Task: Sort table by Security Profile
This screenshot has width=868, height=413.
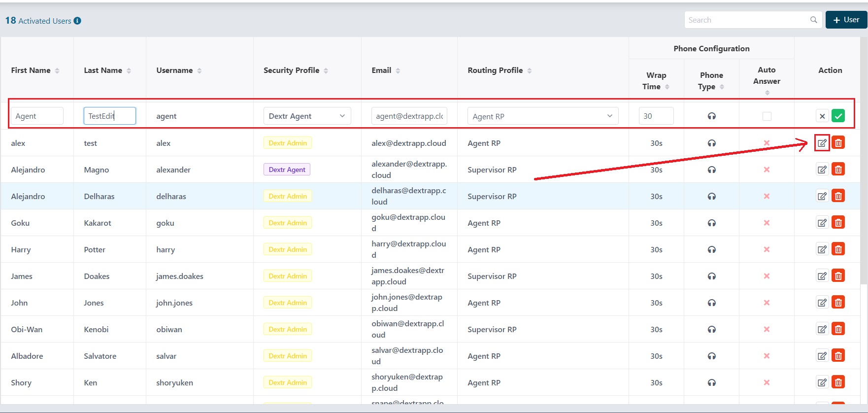Action: (326, 70)
